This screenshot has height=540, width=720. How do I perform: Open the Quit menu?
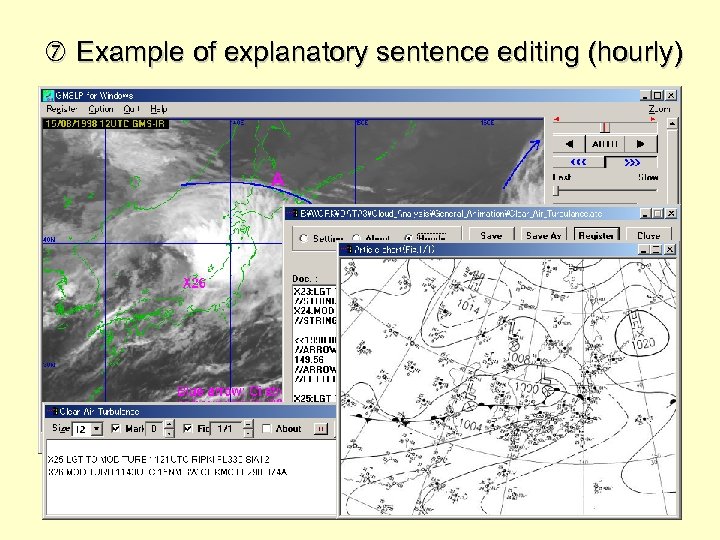(131, 109)
